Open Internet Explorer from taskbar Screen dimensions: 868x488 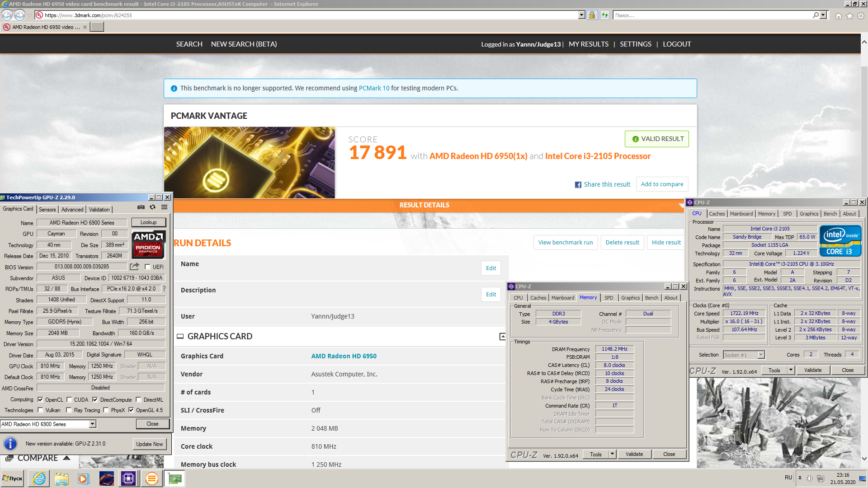[x=39, y=479]
